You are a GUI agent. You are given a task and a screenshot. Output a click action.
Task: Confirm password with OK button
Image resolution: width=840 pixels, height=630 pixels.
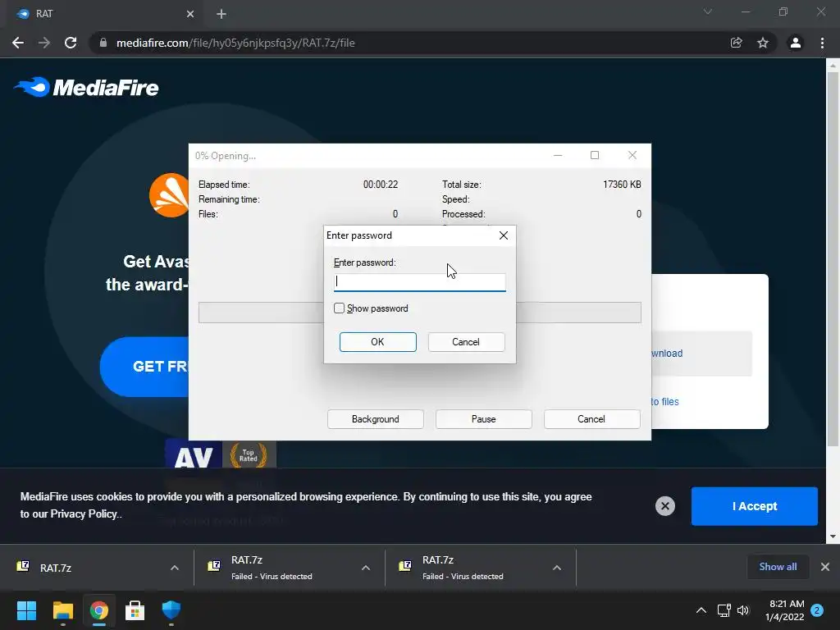click(377, 342)
